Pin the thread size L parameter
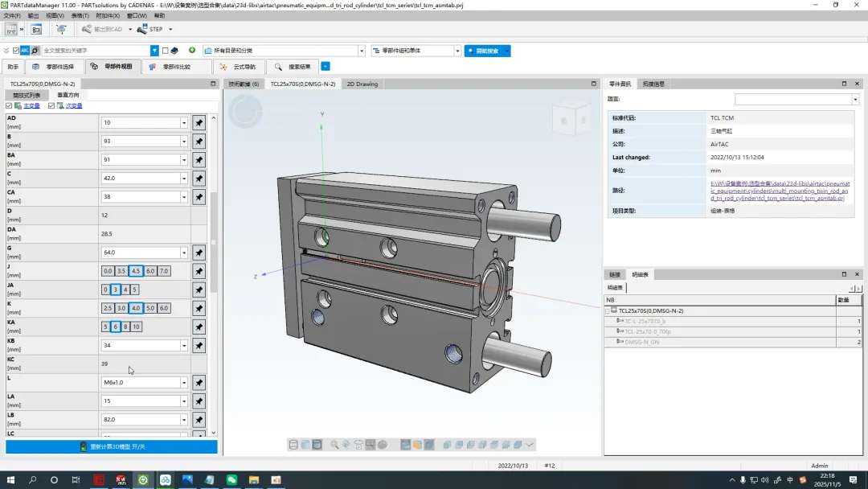This screenshot has width=868, height=489. pos(199,383)
